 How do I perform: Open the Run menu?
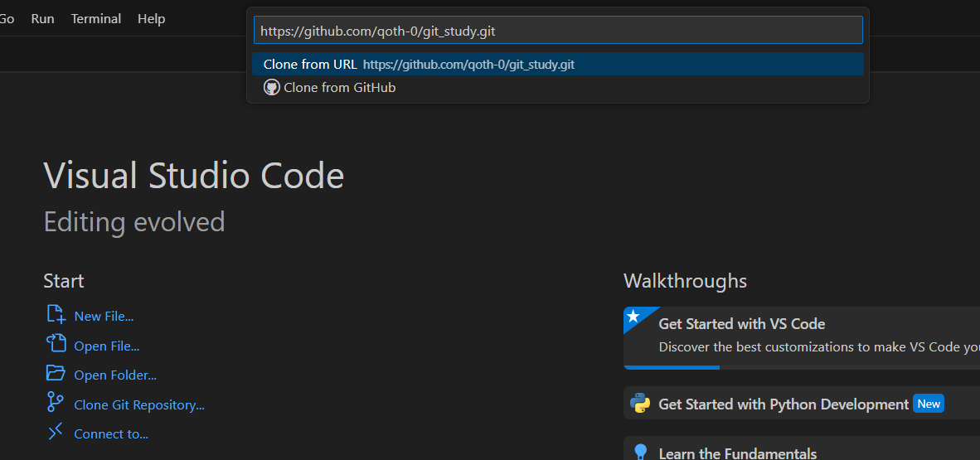click(42, 19)
